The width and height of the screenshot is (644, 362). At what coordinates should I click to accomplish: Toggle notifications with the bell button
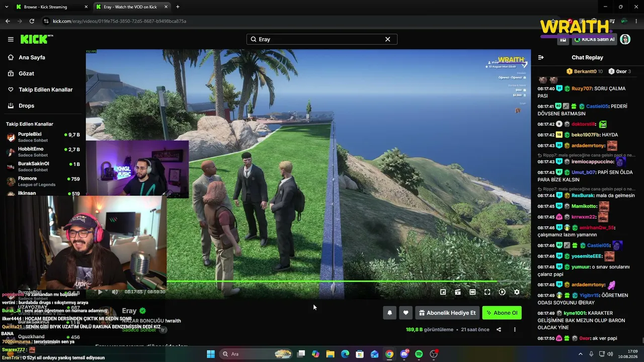point(389,313)
